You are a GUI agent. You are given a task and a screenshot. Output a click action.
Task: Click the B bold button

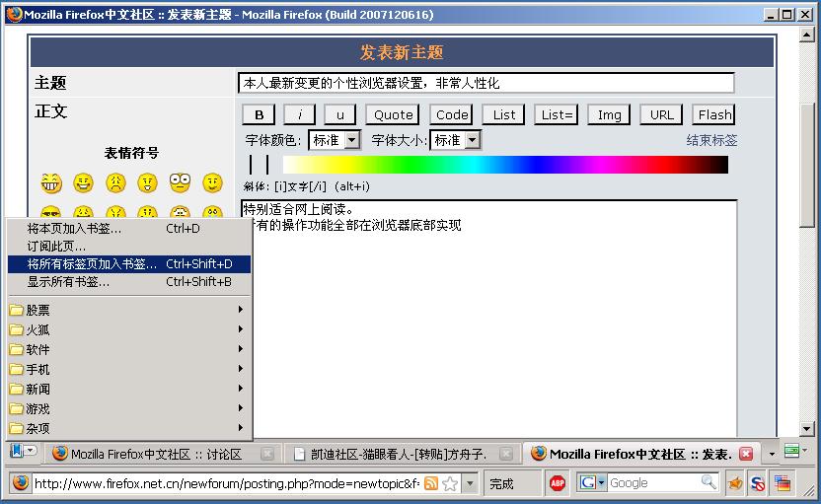coord(260,114)
